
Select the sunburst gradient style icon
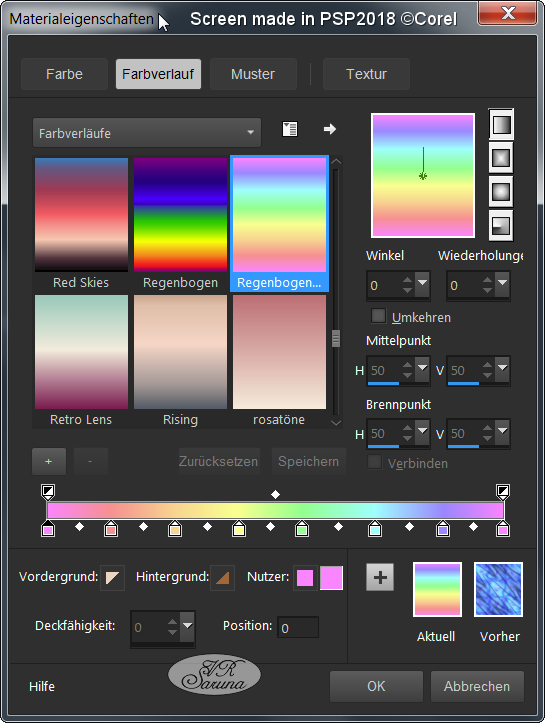click(501, 192)
